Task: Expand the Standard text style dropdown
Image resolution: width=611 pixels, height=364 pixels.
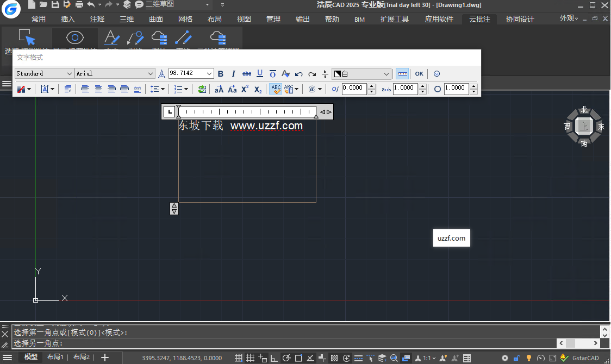Action: tap(70, 74)
